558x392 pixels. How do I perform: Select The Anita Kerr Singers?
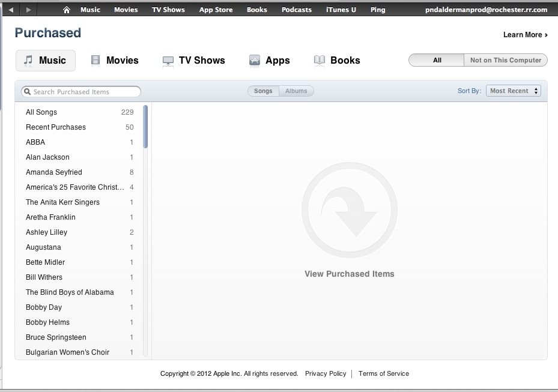point(80,202)
